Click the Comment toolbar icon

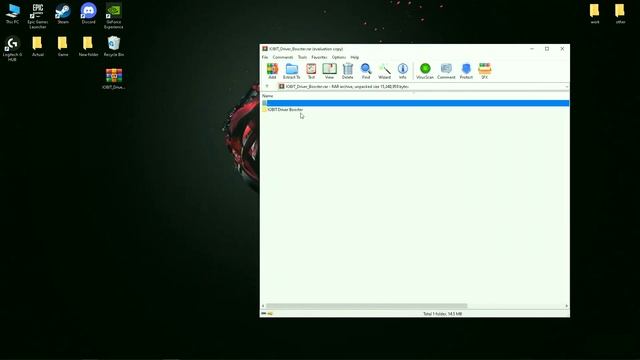pos(446,71)
